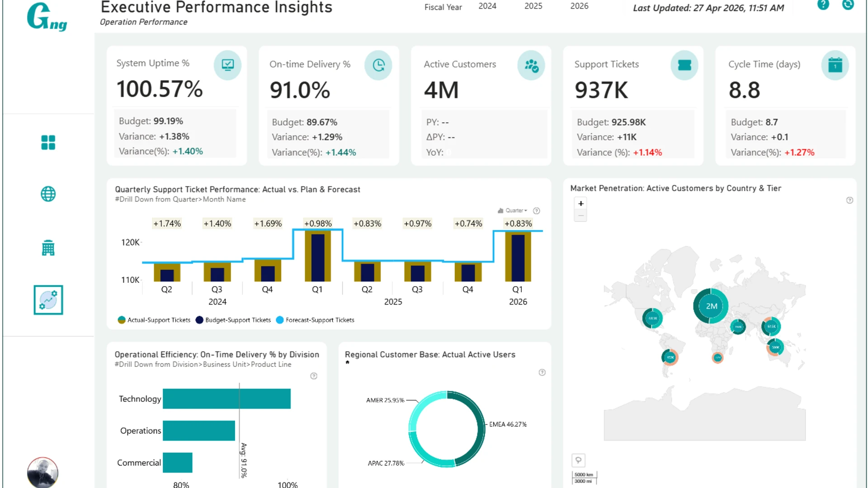The image size is (868, 488).
Task: Select fiscal year 2026 filter
Action: click(x=579, y=6)
